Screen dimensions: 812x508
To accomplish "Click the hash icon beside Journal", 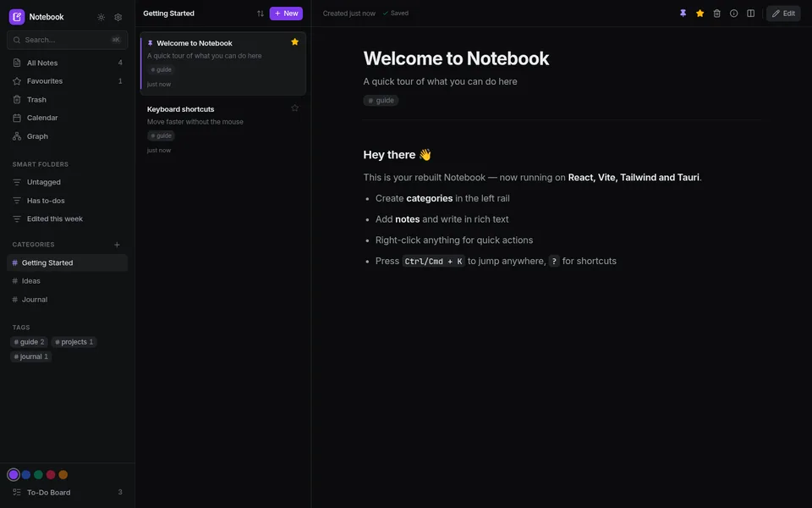I will click(x=15, y=300).
